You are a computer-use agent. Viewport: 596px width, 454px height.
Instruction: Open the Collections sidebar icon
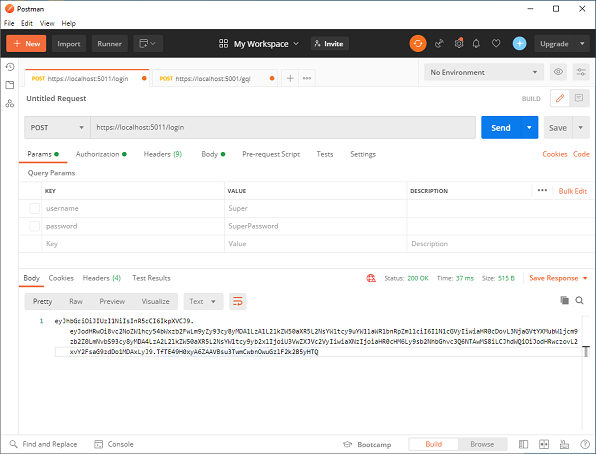[10, 85]
